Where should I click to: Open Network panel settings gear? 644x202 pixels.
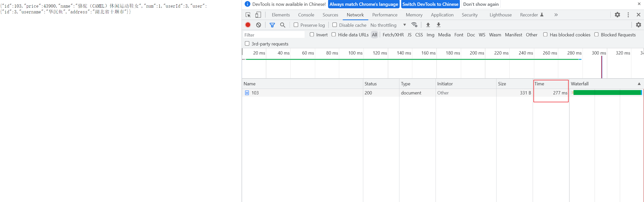tap(638, 25)
